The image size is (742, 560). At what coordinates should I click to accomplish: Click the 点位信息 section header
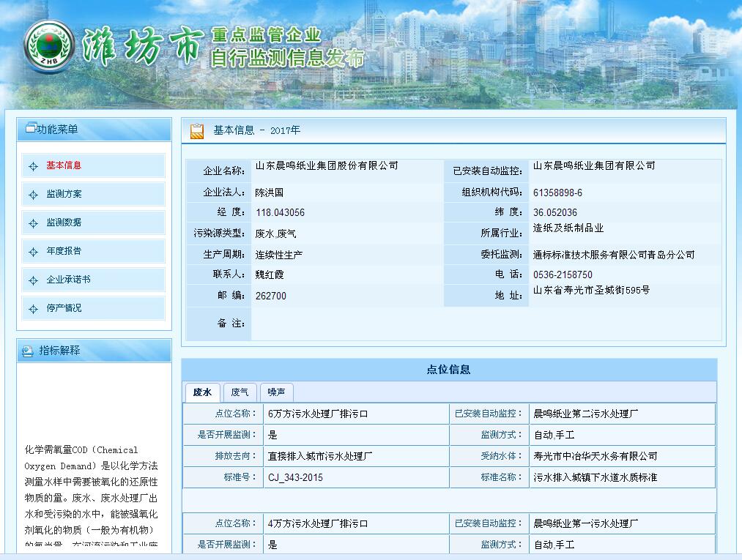pyautogui.click(x=450, y=369)
